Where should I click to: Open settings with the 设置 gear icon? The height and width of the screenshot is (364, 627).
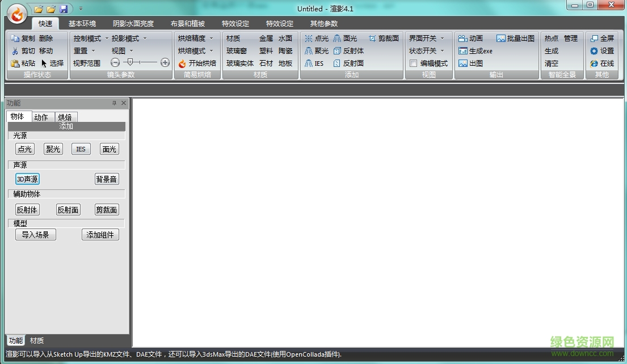click(594, 51)
